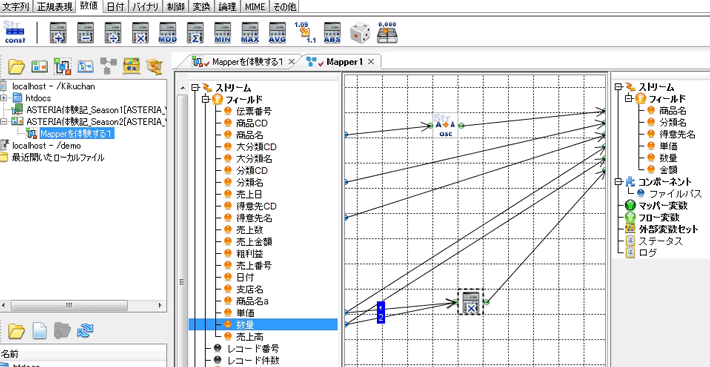Select input field 伝票番号
710x367 pixels.
click(x=254, y=111)
